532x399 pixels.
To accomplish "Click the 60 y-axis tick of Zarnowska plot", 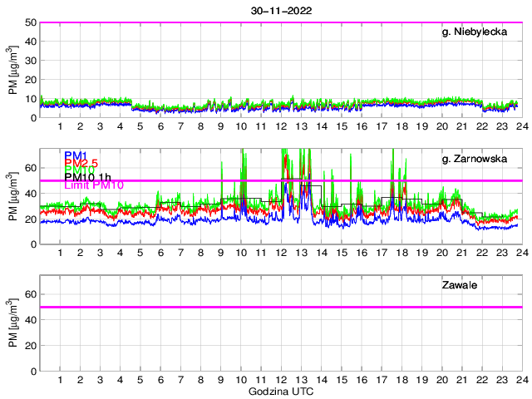I will coord(29,168).
